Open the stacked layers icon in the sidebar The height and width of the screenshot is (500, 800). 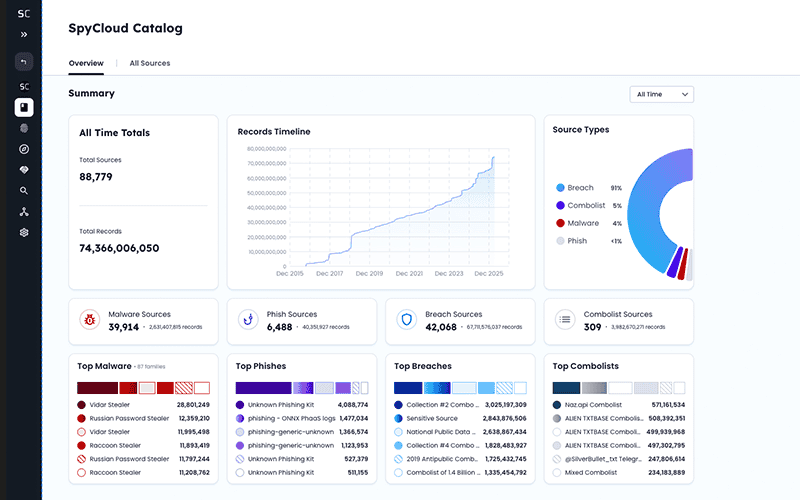23,233
